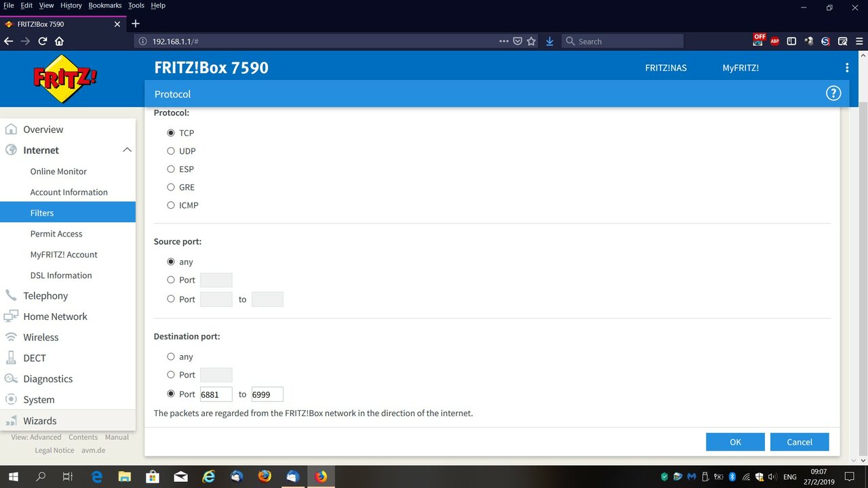
Task: Open the three-dot FRITZ!Box options menu
Action: (x=847, y=68)
